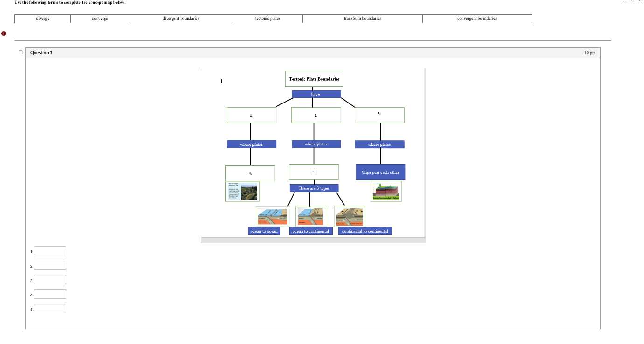Click answer field 4
The image size is (644, 344).
(49, 294)
